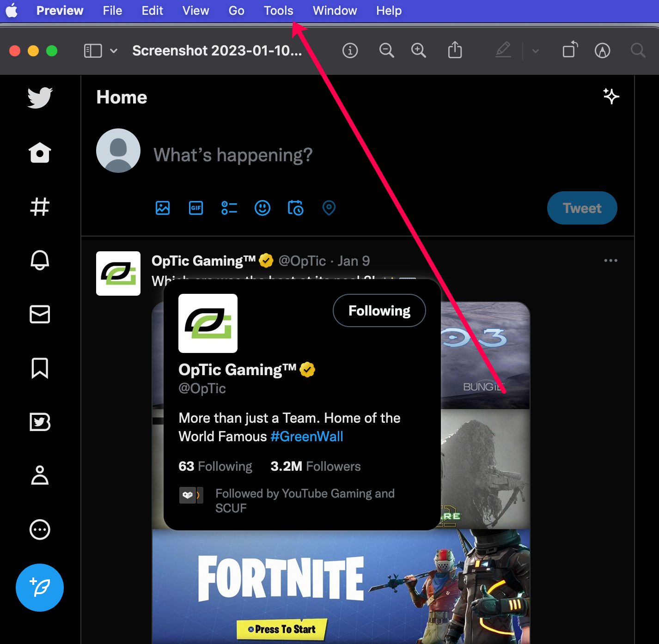Expand the Highlight color dropdown chevron

coord(536,51)
